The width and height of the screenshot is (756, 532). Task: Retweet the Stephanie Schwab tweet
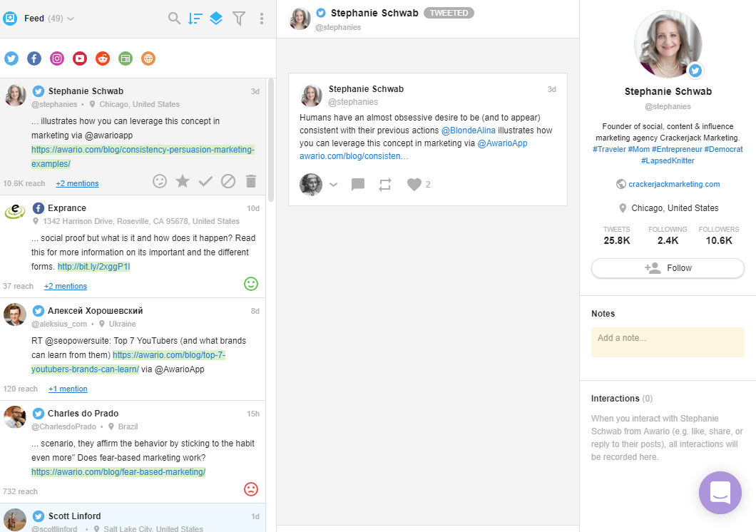pyautogui.click(x=384, y=185)
